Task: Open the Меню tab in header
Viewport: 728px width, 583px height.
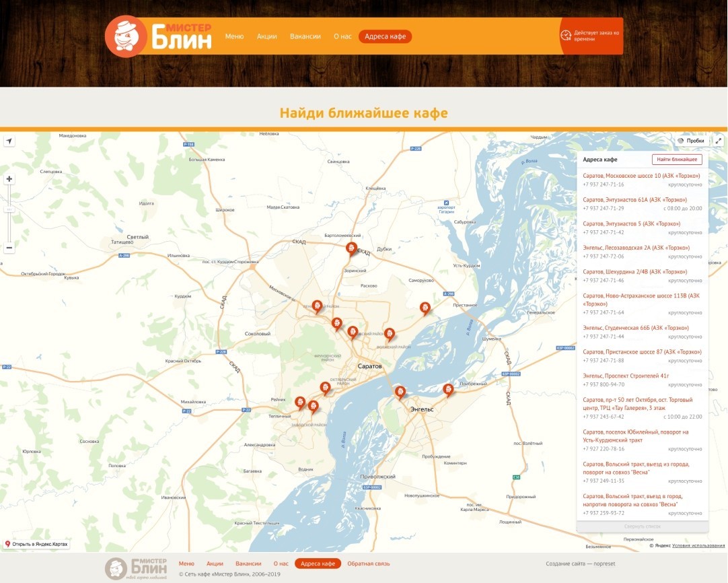Action: pos(234,36)
